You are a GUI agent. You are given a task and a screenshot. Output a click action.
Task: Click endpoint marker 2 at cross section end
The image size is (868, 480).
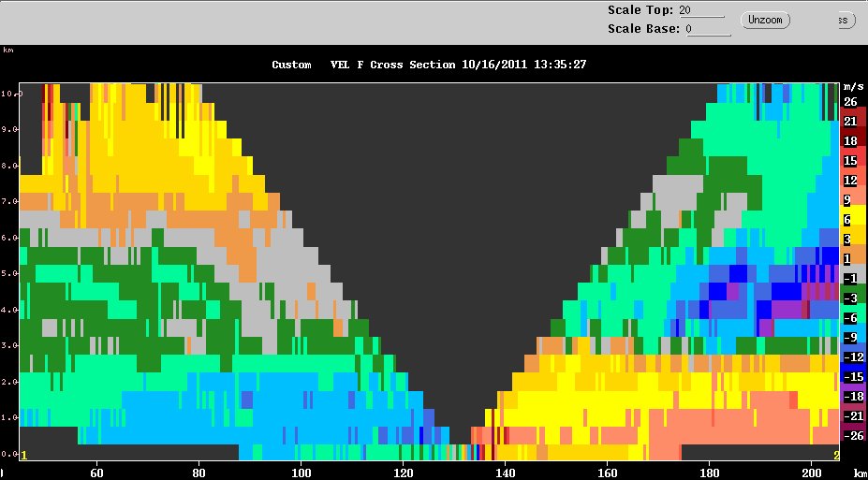836,455
